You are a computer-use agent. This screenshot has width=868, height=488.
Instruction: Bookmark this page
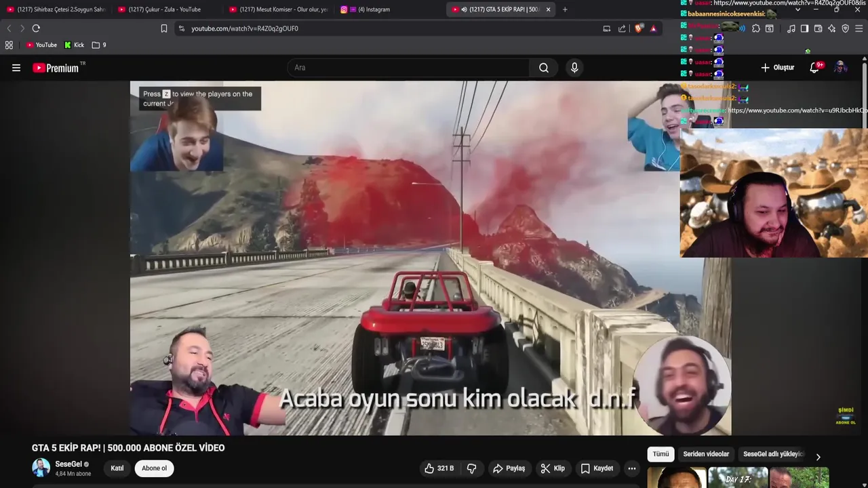pos(164,28)
